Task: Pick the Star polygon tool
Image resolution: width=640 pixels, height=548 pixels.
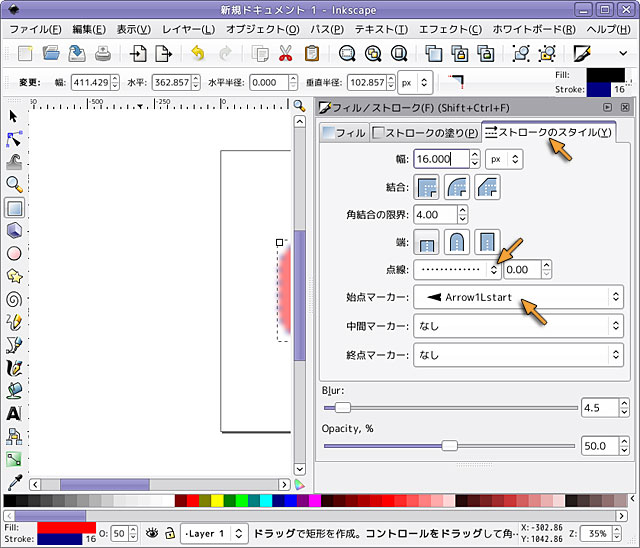Action: click(x=14, y=276)
